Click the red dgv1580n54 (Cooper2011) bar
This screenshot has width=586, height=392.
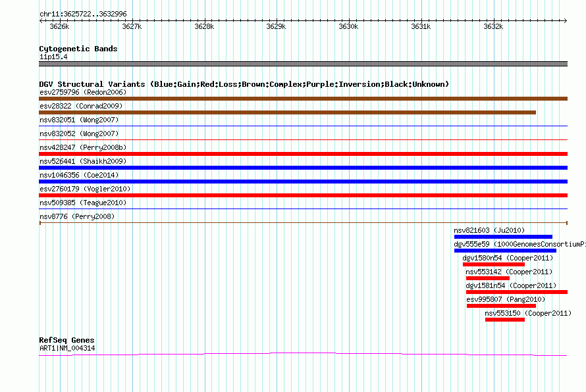click(493, 264)
